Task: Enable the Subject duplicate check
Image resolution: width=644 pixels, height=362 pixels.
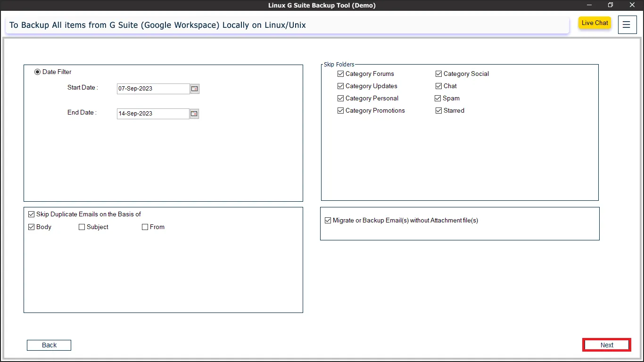Action: (82, 227)
